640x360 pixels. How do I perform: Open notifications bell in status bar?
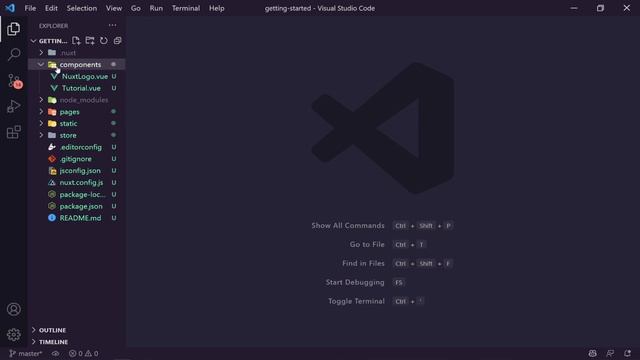[627, 353]
